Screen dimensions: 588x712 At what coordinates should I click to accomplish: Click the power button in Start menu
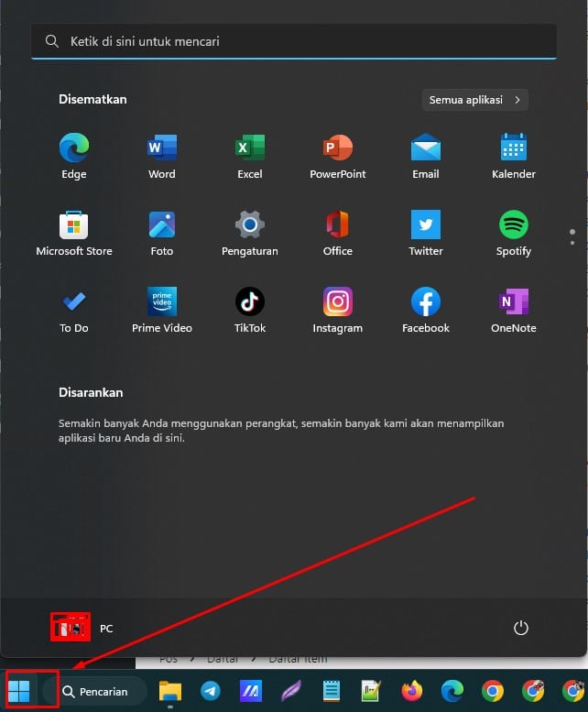521,628
